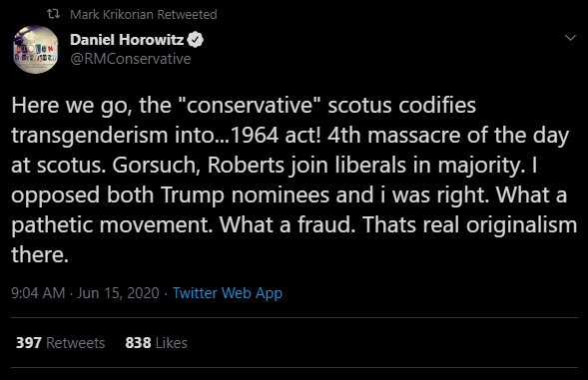Click the bold 838 count number

(138, 343)
